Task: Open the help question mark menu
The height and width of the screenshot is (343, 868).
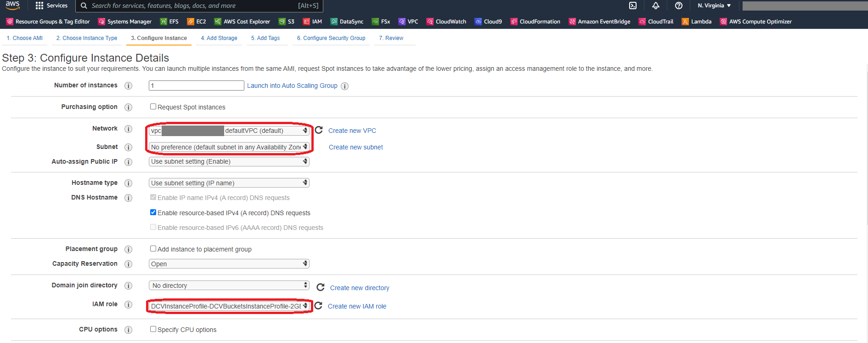Action: click(679, 6)
